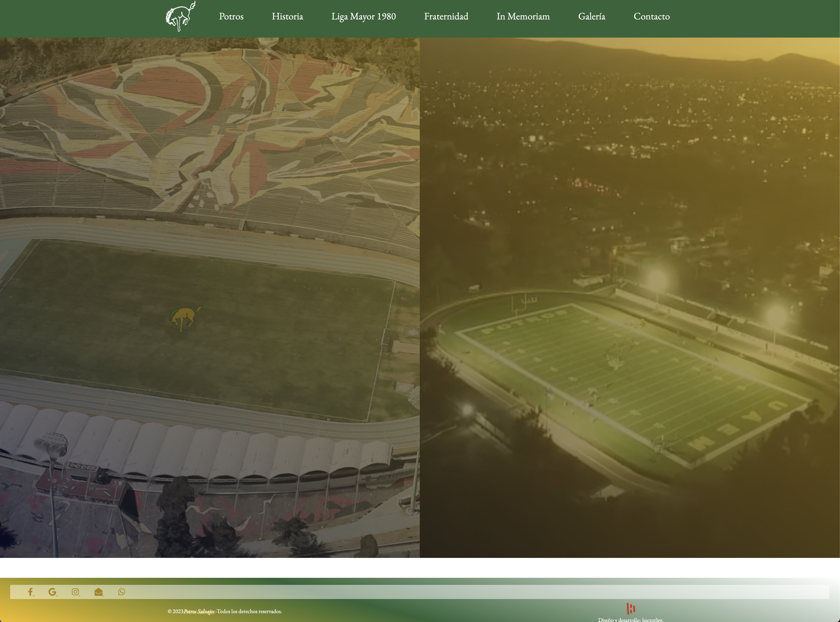Image resolution: width=840 pixels, height=622 pixels.
Task: Open the Potros menu item
Action: coord(231,17)
